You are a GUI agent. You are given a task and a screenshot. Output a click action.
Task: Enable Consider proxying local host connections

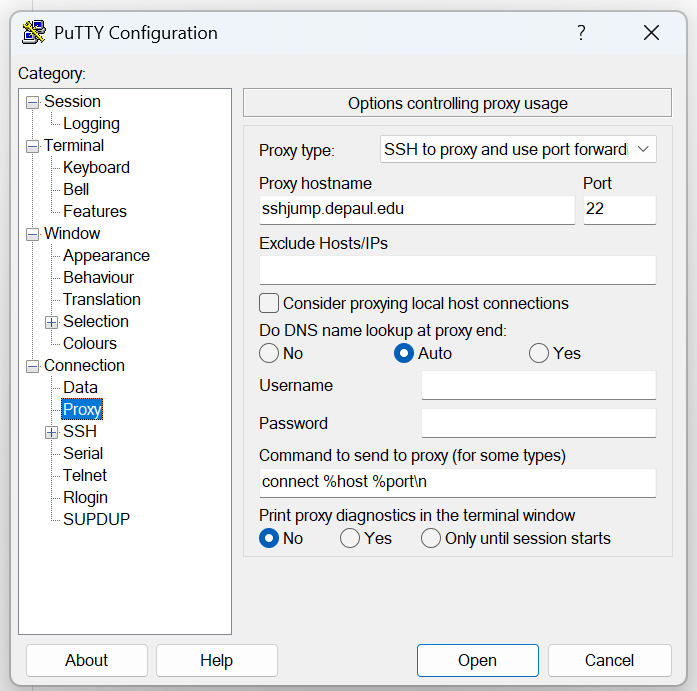(x=269, y=303)
